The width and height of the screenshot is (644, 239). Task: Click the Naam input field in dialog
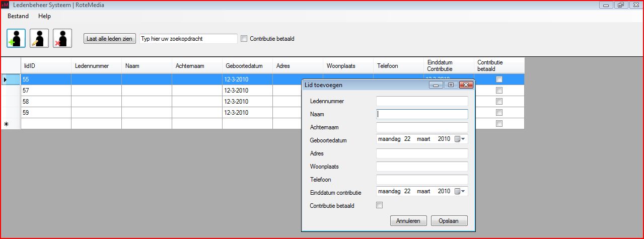(422, 114)
